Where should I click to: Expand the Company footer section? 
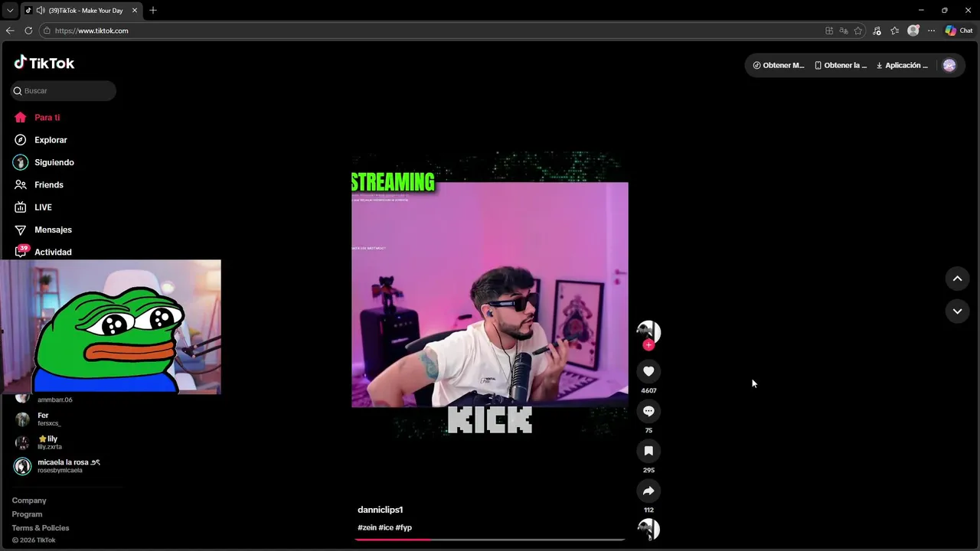pos(29,500)
